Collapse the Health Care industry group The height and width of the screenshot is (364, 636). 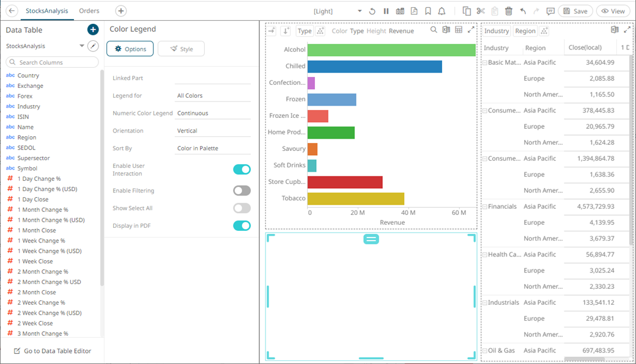pyautogui.click(x=485, y=255)
